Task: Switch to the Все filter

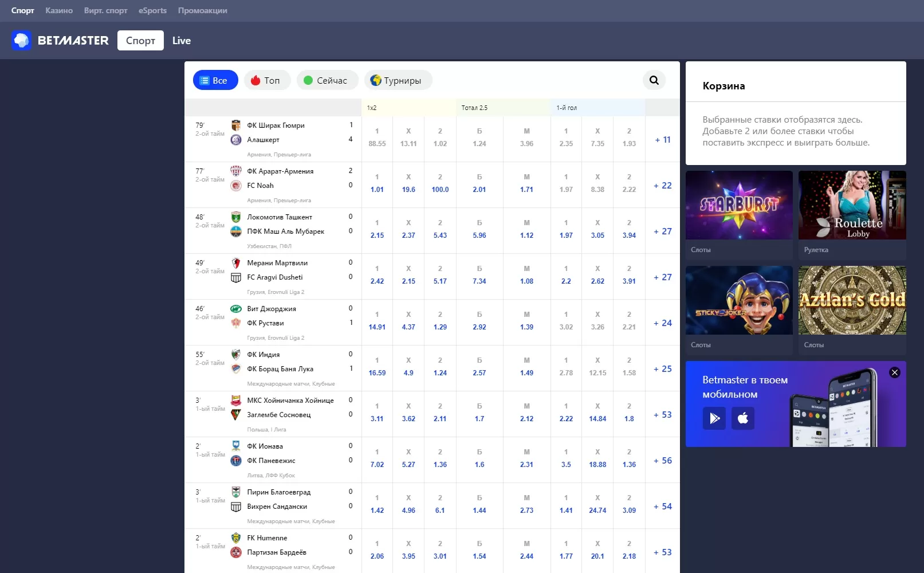Action: 215,80
